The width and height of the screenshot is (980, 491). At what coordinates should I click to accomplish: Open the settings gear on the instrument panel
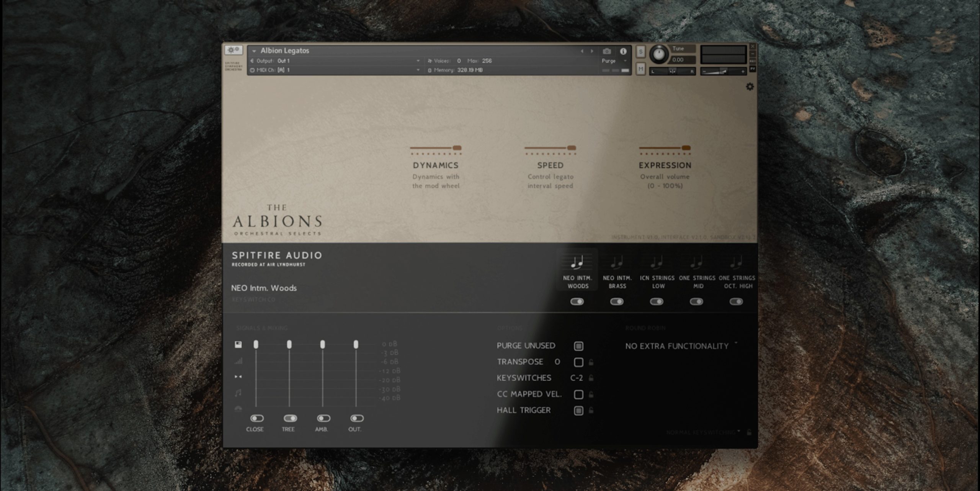(x=750, y=87)
